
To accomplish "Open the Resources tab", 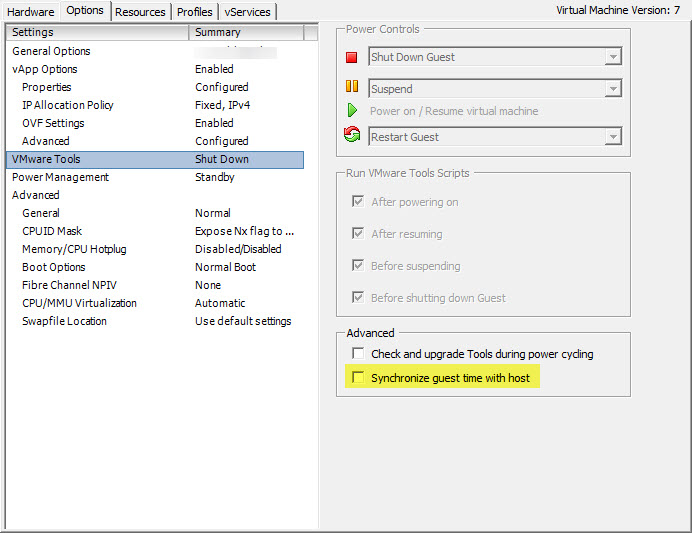I will 140,12.
